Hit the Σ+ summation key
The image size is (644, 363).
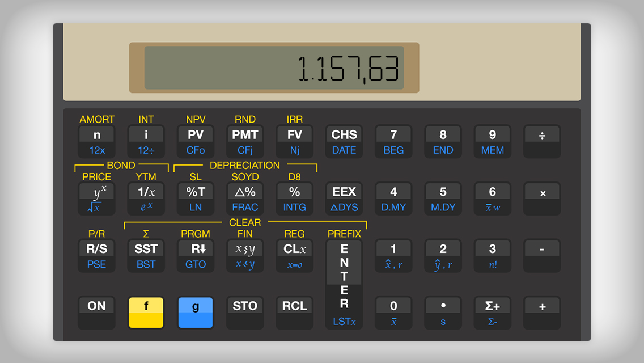(x=492, y=312)
